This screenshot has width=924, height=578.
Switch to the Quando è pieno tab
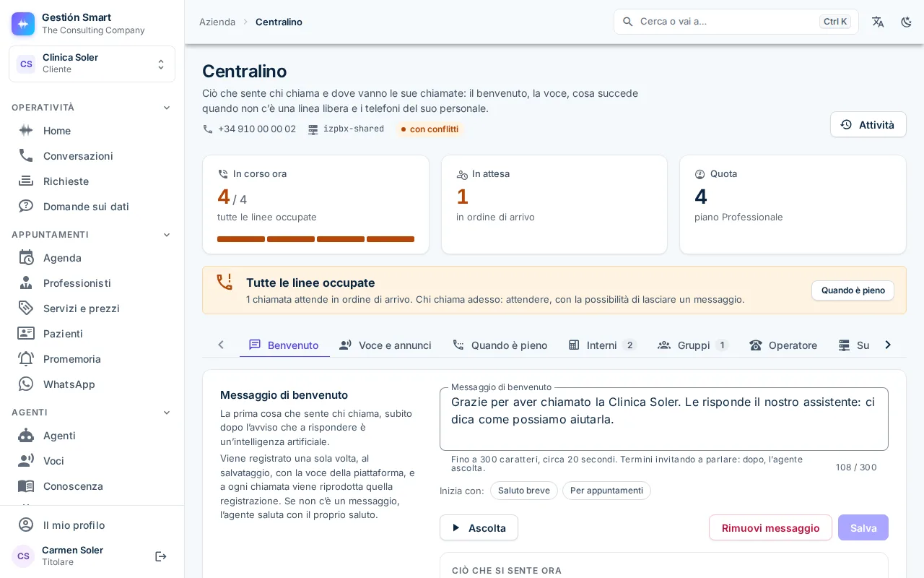500,345
